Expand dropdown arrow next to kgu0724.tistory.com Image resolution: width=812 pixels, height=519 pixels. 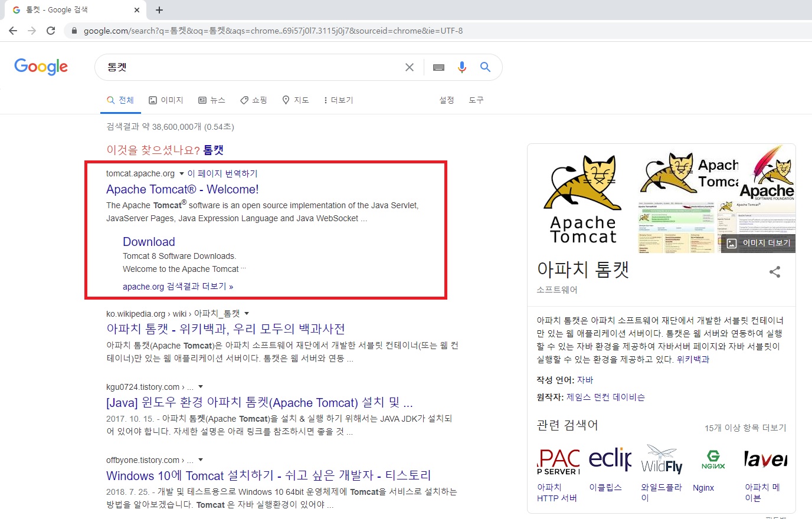click(x=201, y=387)
